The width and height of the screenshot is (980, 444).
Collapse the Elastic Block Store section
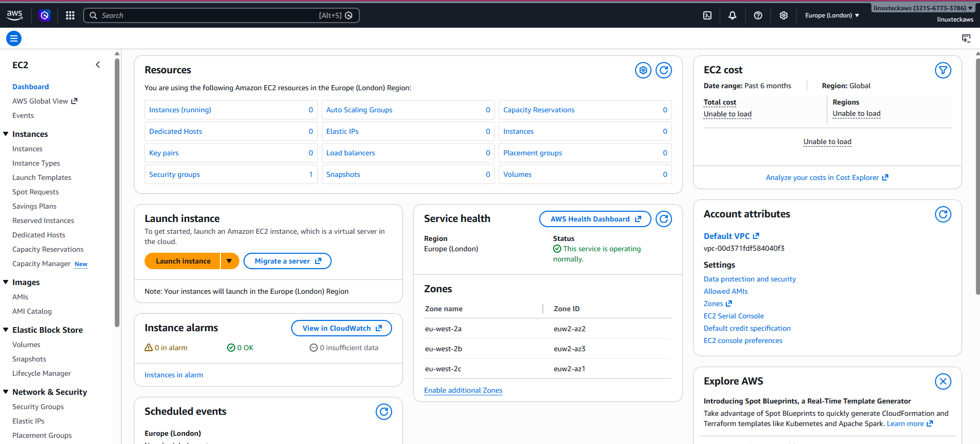click(6, 330)
